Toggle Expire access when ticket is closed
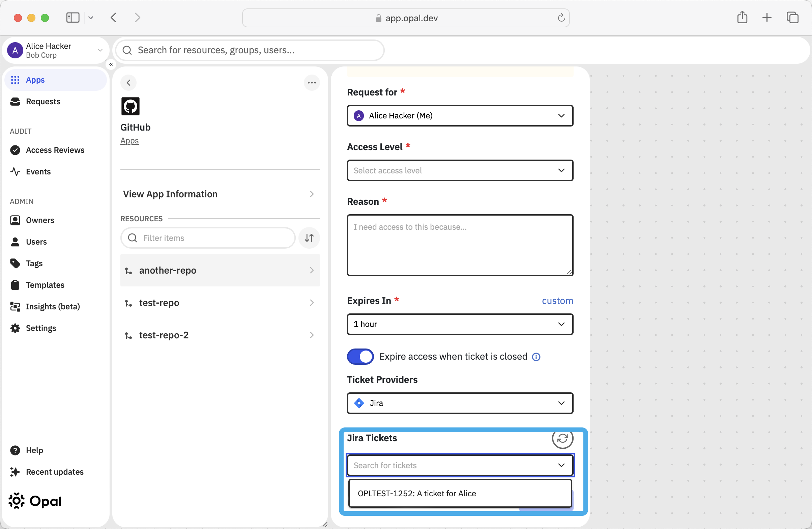The image size is (812, 529). click(360, 356)
